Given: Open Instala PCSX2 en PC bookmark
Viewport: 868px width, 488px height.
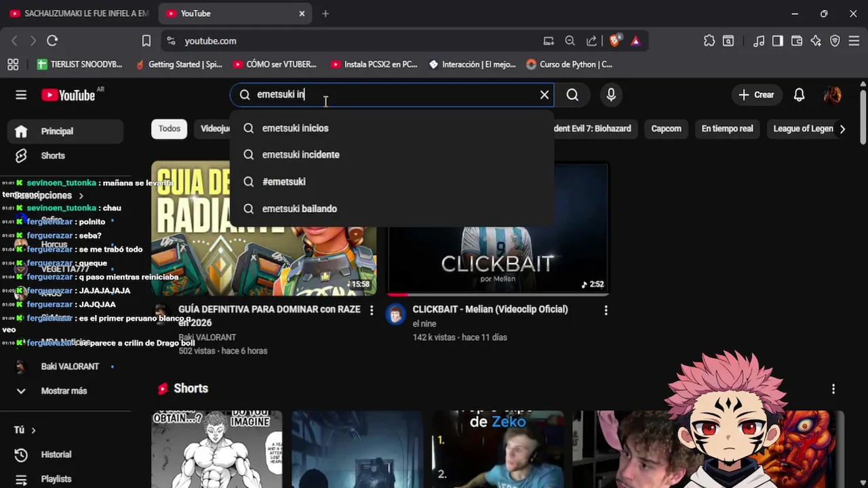Looking at the screenshot, I should [374, 64].
